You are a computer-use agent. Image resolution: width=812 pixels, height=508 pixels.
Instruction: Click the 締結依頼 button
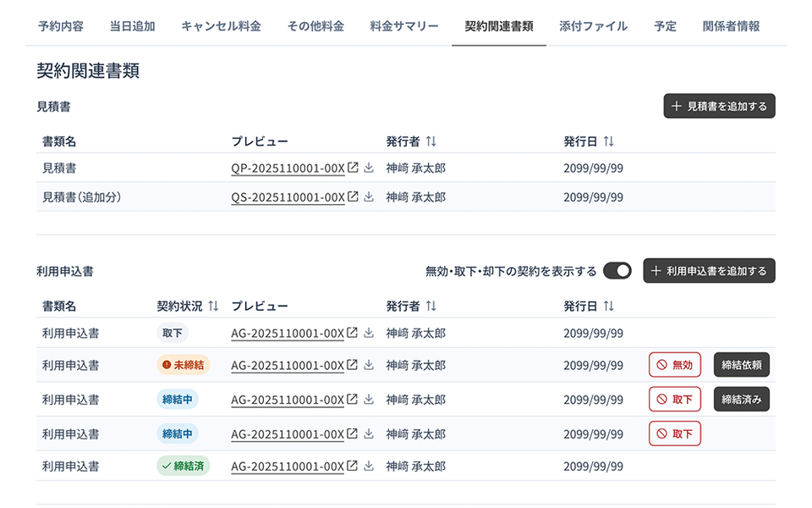click(742, 365)
